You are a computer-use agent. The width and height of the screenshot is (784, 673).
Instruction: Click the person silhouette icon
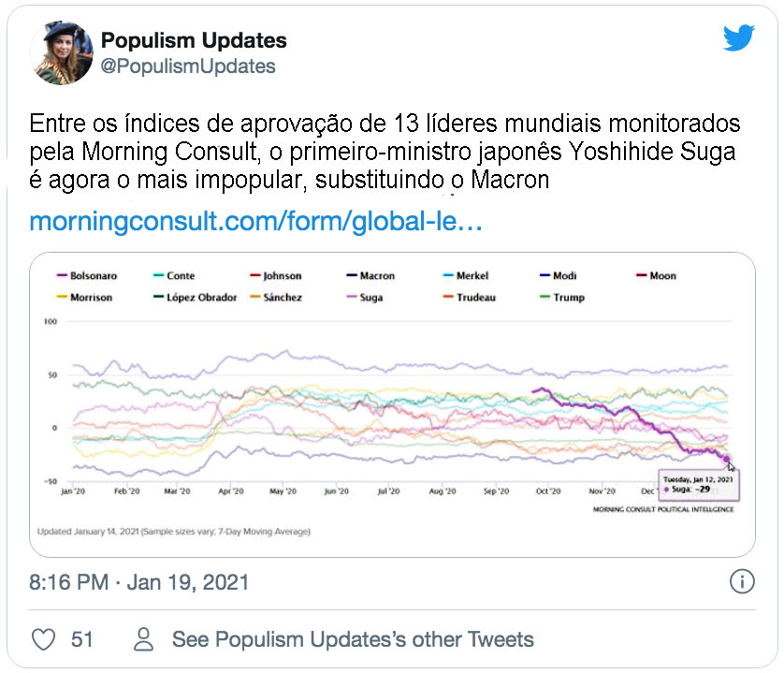pos(143,639)
